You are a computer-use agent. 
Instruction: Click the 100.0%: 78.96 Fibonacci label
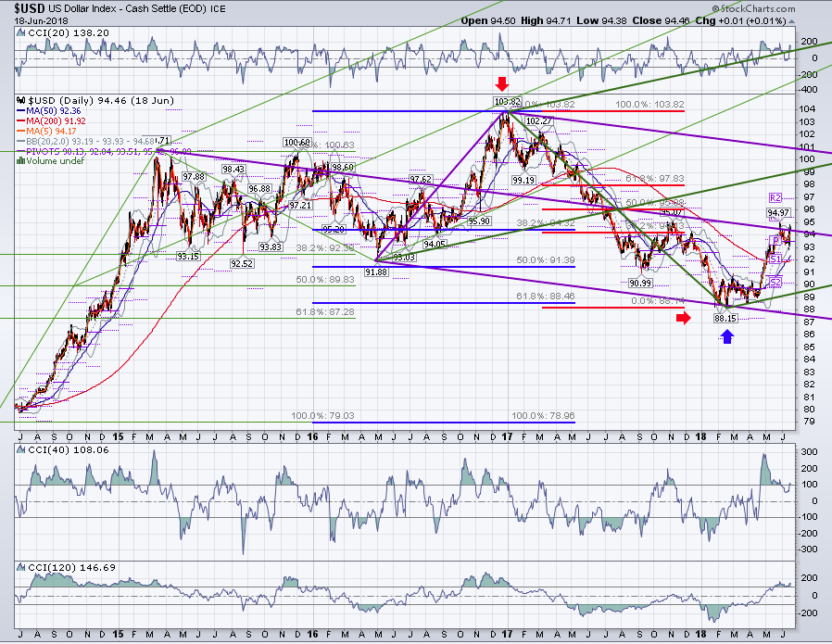click(543, 416)
